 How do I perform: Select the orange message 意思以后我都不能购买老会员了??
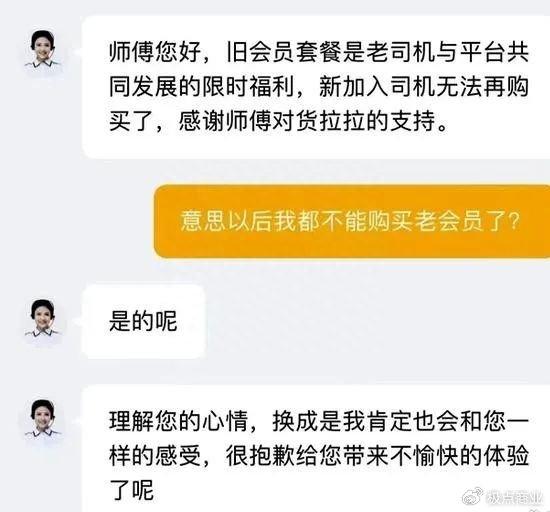coord(352,222)
